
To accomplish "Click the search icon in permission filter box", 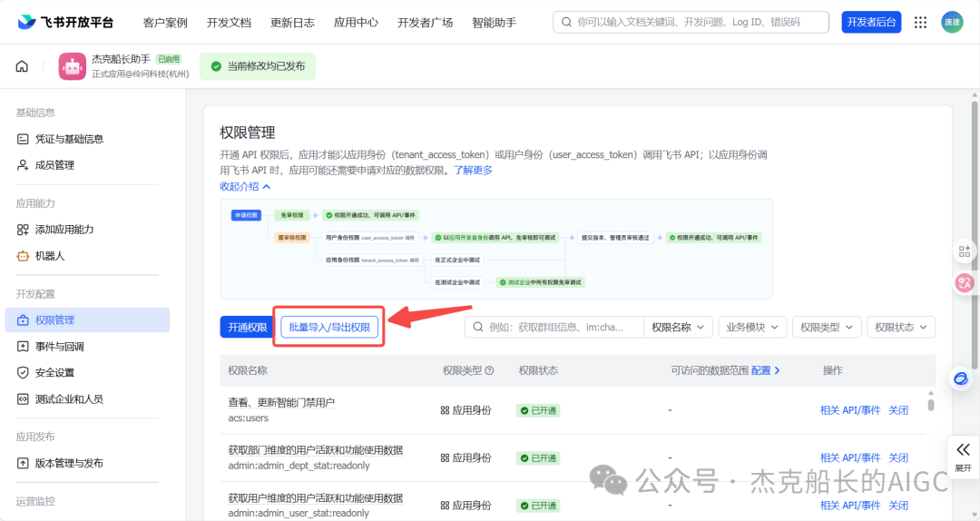I will (x=478, y=327).
